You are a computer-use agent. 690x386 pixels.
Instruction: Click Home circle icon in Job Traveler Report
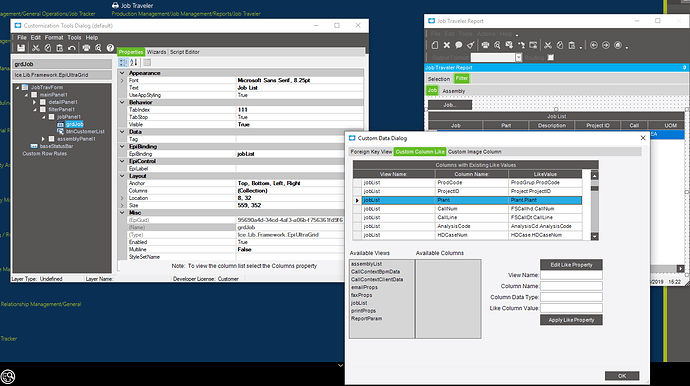pos(618,45)
